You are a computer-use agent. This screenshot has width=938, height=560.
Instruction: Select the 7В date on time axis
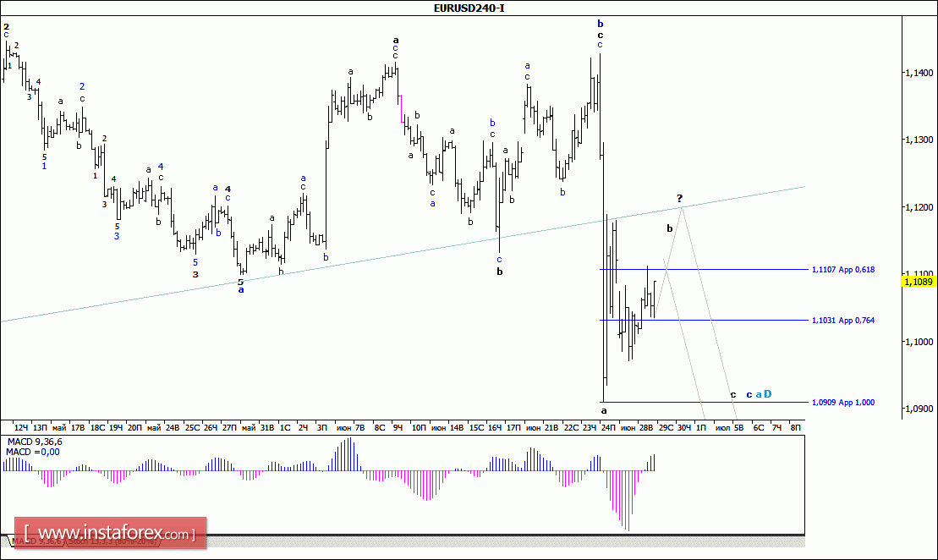pyautogui.click(x=359, y=427)
